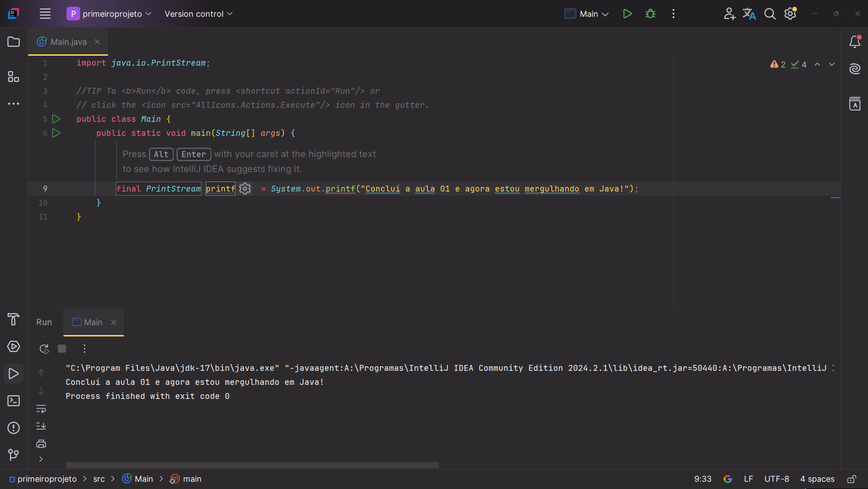Open the Notifications bell
The width and height of the screenshot is (868, 489).
854,42
